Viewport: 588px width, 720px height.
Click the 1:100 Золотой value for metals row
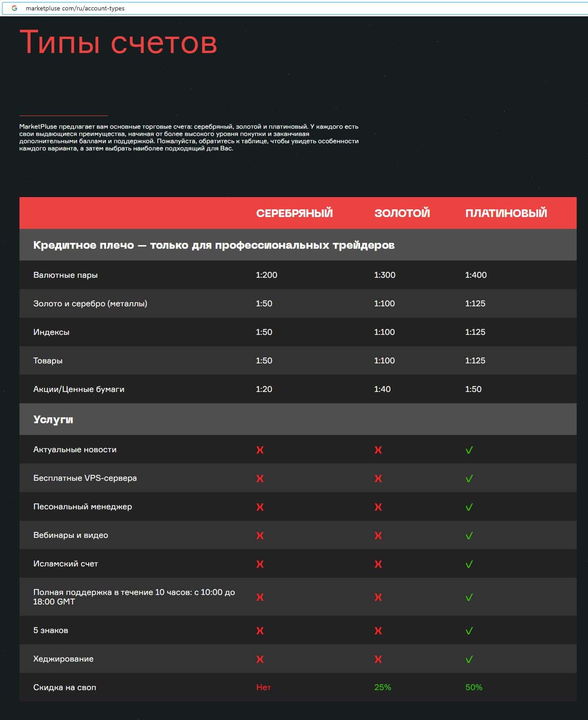(384, 304)
